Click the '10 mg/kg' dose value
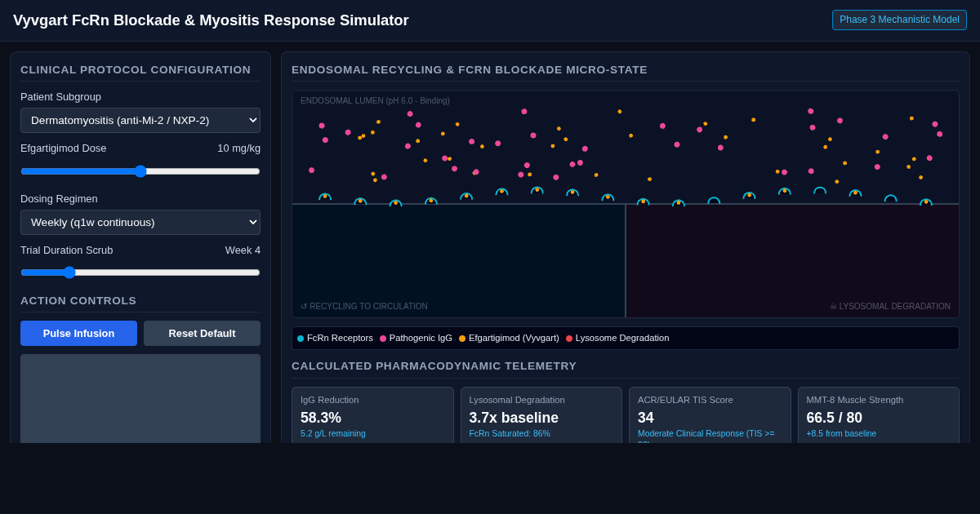 (238, 148)
